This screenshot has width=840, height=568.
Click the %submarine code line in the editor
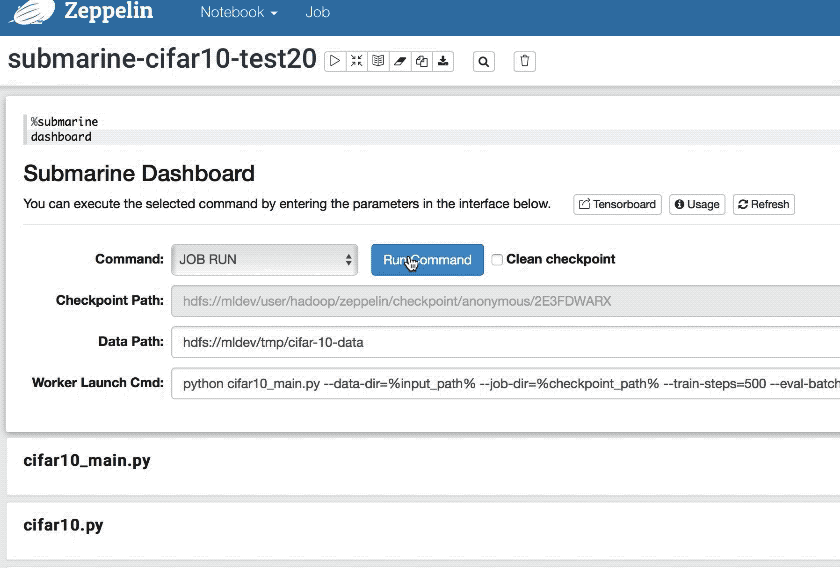tap(64, 122)
